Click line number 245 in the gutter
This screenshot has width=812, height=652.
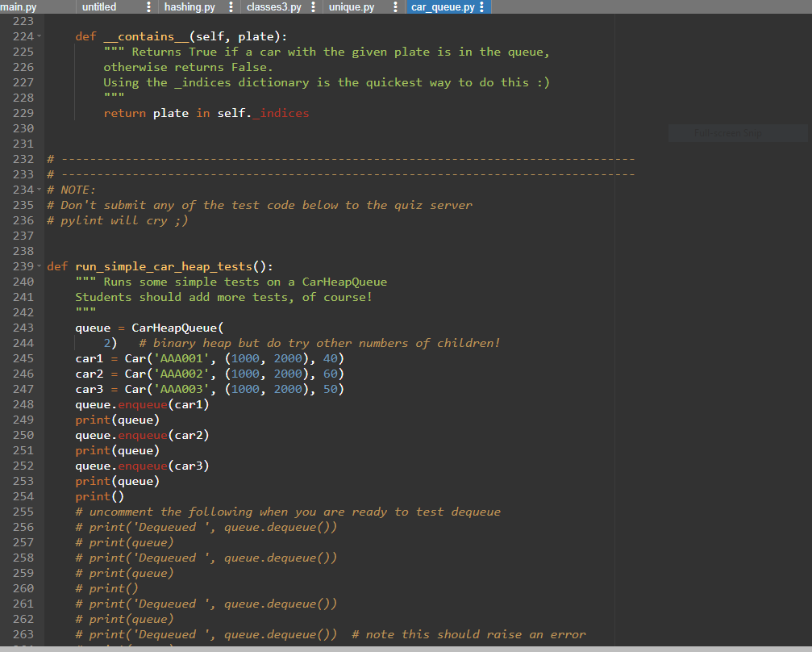tap(24, 357)
